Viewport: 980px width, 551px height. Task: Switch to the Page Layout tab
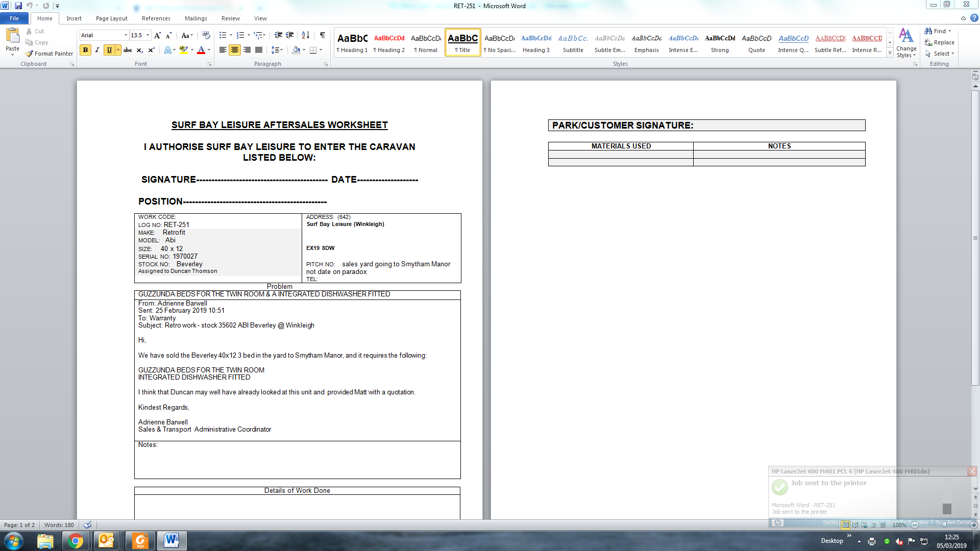111,18
